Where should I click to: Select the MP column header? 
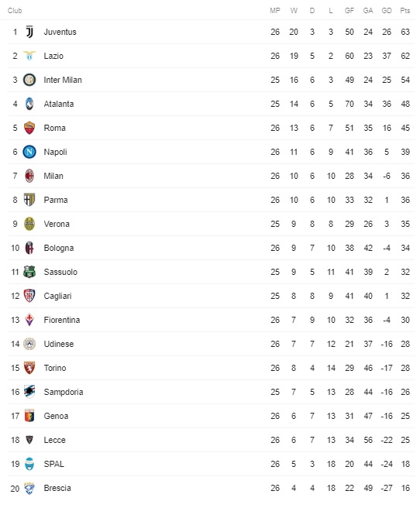coord(275,11)
